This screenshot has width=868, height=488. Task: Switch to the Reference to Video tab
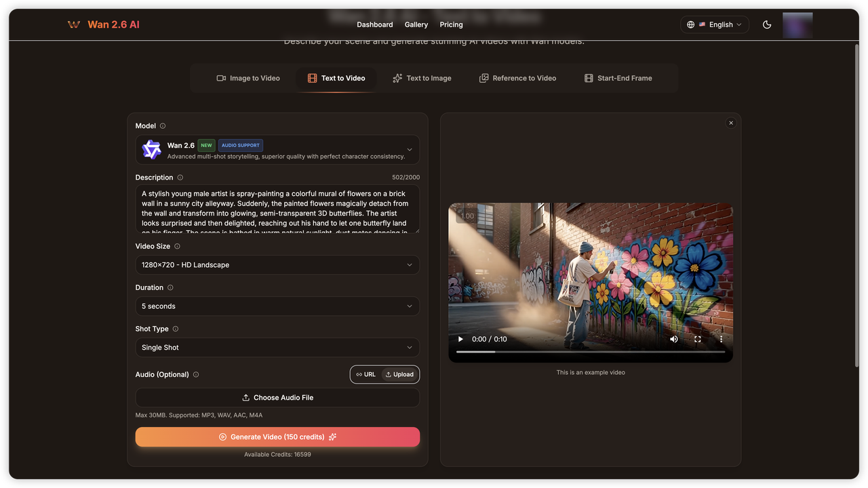coord(517,78)
